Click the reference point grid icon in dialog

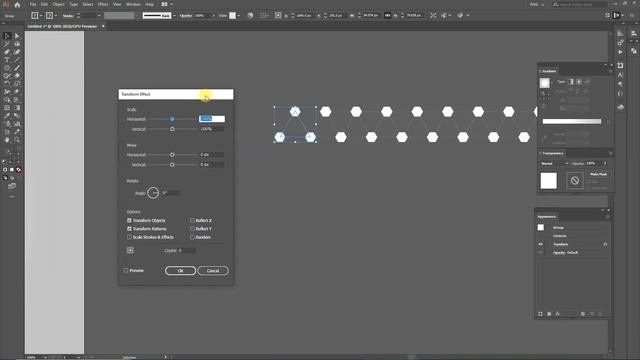click(130, 250)
